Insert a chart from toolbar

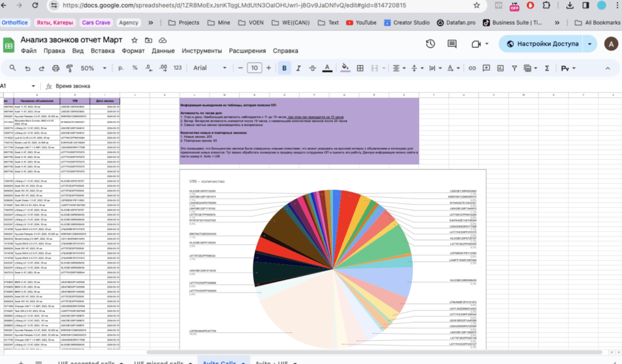[x=500, y=68]
